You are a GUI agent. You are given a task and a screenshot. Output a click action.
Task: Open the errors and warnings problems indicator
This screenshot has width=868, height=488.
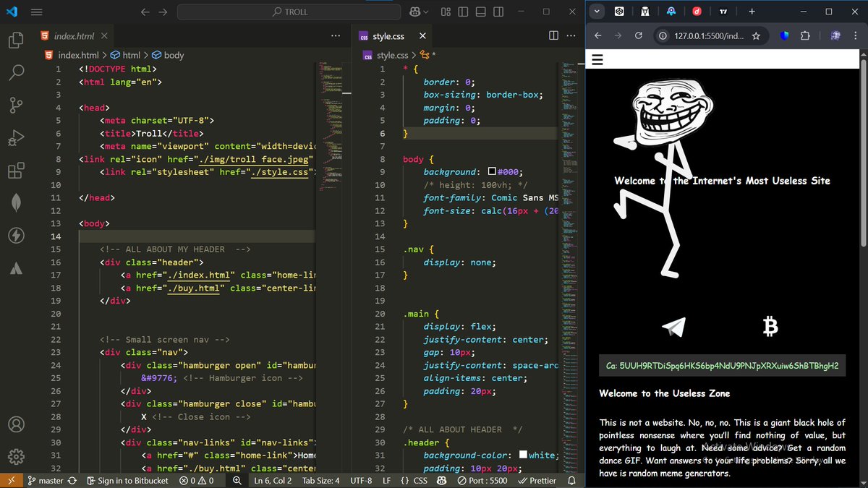[x=197, y=480]
